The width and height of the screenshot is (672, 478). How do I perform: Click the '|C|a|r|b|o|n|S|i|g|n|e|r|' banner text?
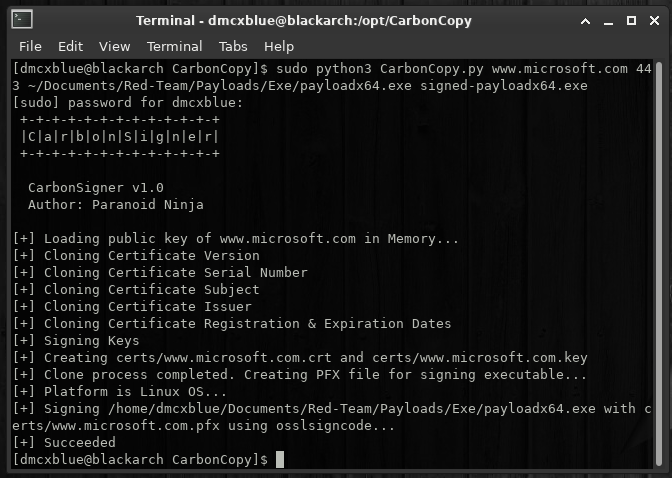click(x=120, y=137)
